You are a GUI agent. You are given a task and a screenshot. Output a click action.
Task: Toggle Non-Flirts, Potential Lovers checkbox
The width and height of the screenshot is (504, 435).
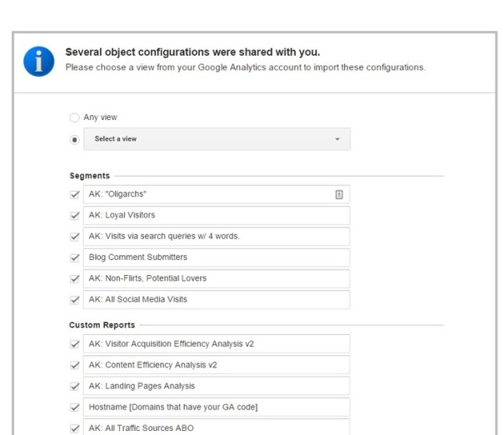point(75,278)
